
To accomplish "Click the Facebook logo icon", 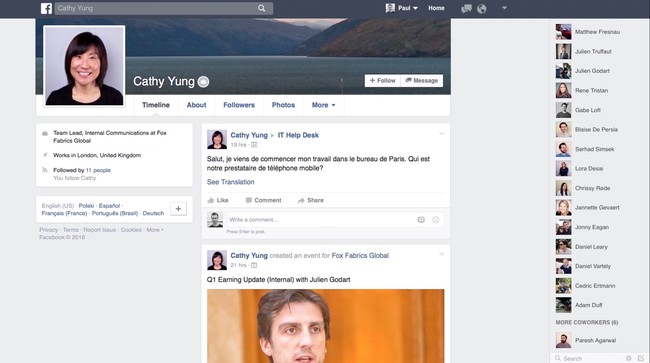I will click(x=46, y=8).
